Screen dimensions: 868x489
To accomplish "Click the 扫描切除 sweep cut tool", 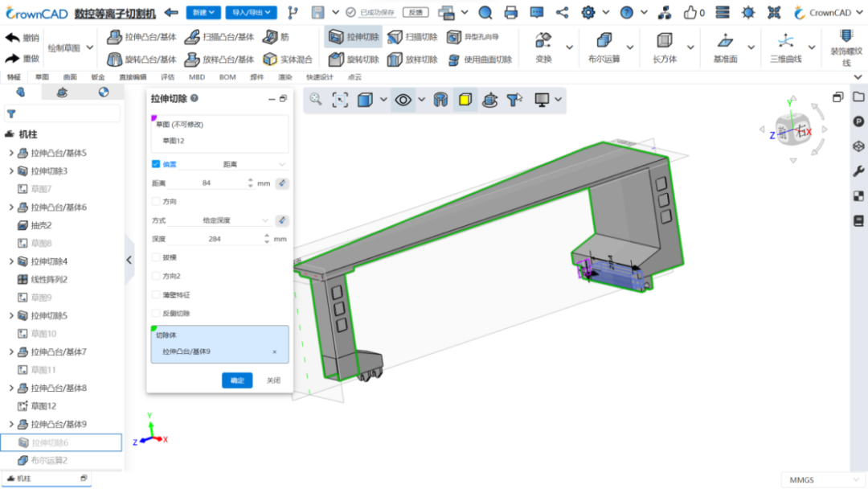I will coord(412,37).
